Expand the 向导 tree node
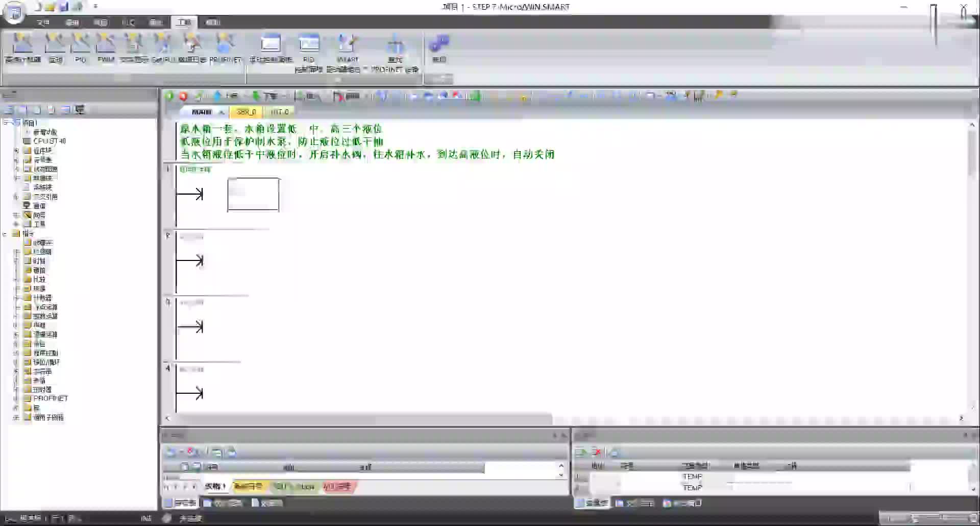Viewport: 980px width, 526px height. click(16, 215)
